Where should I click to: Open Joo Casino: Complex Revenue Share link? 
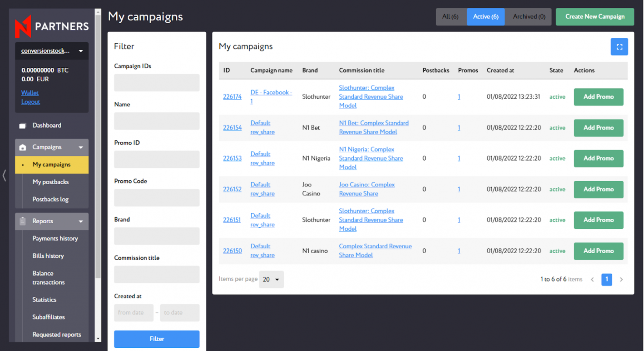(367, 189)
